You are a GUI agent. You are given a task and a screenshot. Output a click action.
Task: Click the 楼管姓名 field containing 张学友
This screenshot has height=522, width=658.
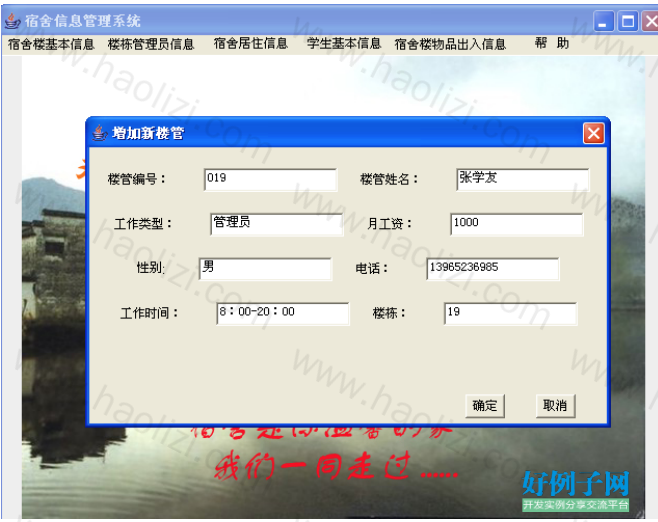[522, 180]
